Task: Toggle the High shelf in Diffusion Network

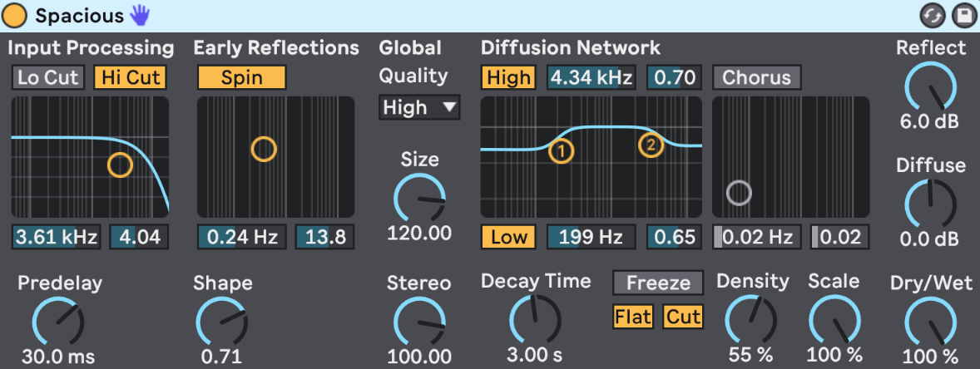Action: point(509,77)
